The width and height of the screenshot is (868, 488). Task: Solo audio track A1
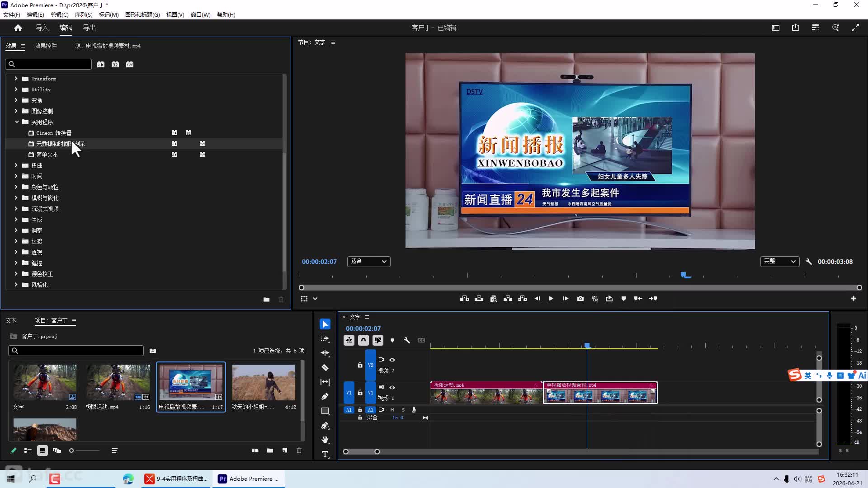coord(403,410)
